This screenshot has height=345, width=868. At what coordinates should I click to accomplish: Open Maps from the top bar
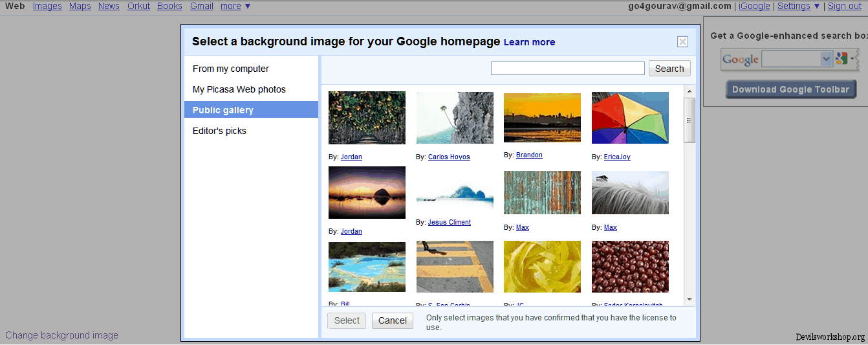(80, 6)
